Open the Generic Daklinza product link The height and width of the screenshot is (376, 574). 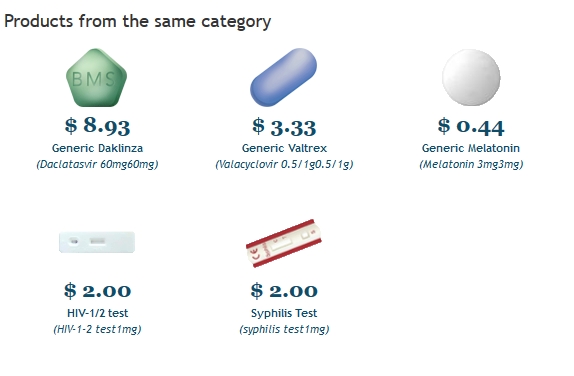pyautogui.click(x=97, y=148)
